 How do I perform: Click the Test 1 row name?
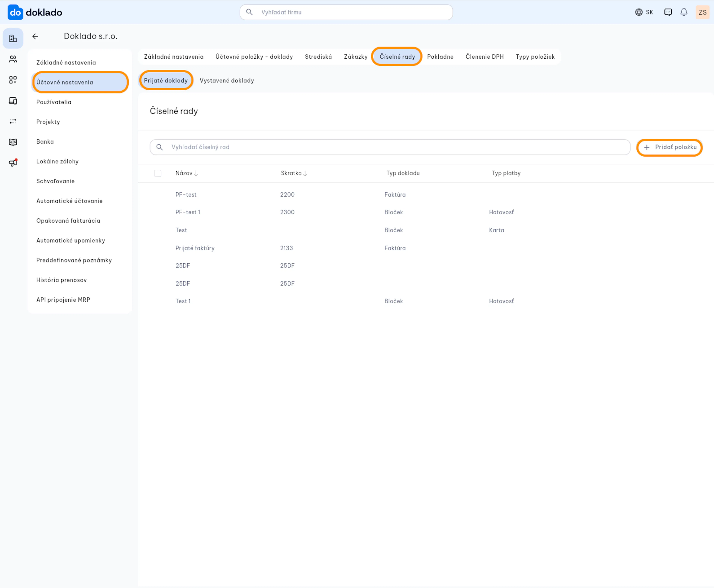183,301
